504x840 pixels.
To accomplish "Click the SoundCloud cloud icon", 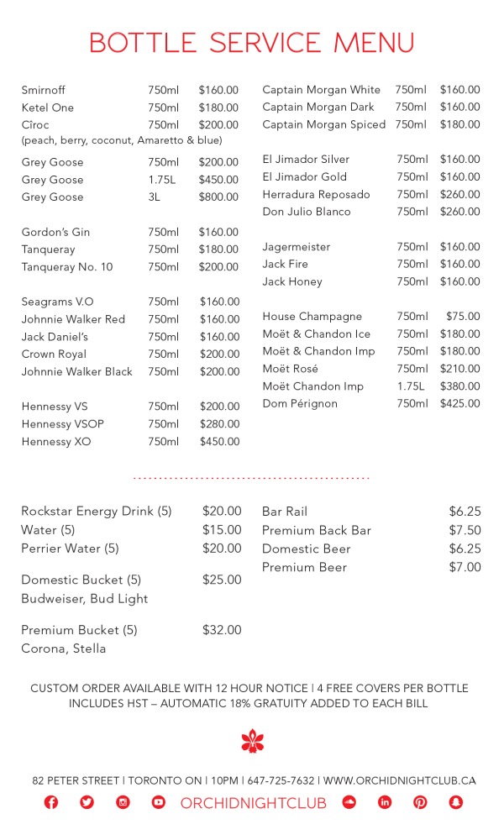I will coord(349,802).
